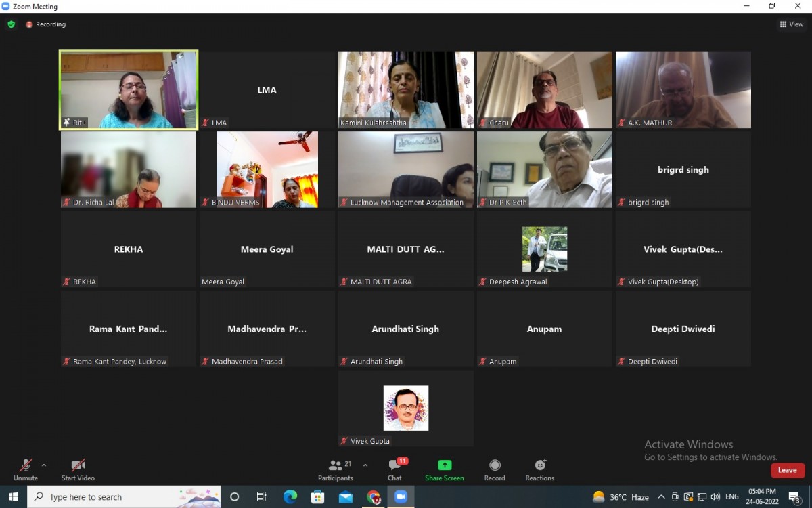Start video with the camera button
This screenshot has height=508, width=812.
78,469
